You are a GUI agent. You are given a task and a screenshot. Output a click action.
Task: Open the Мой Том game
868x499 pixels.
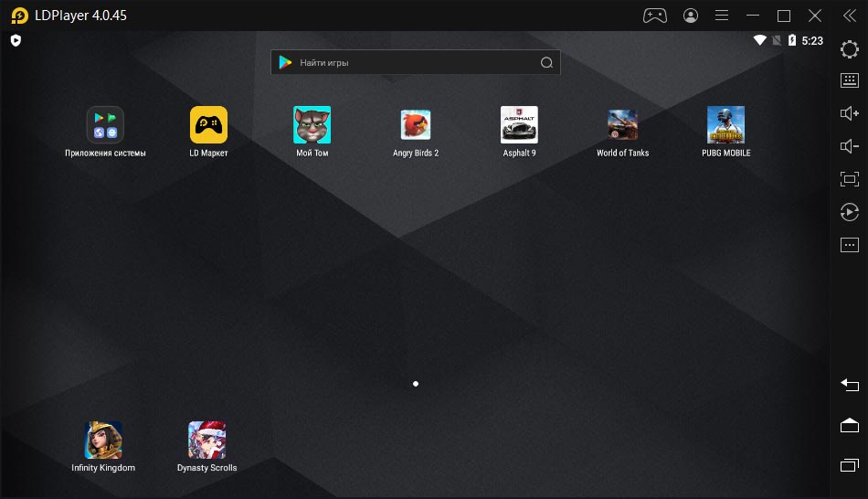[312, 124]
